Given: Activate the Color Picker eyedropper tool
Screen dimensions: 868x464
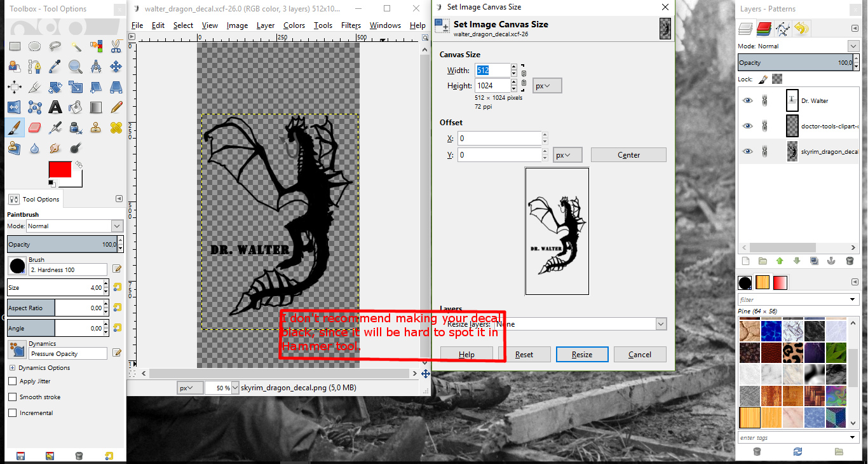Looking at the screenshot, I should click(55, 67).
